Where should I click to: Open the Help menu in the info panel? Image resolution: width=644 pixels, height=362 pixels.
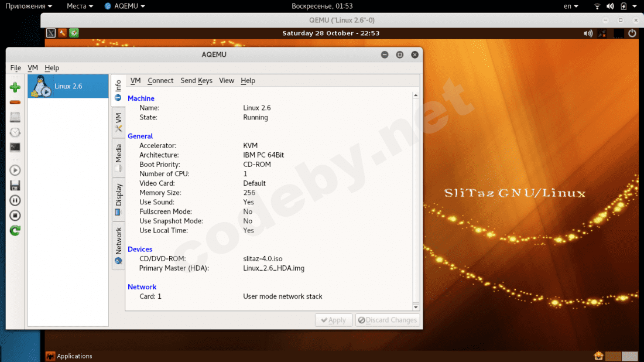[x=248, y=80]
